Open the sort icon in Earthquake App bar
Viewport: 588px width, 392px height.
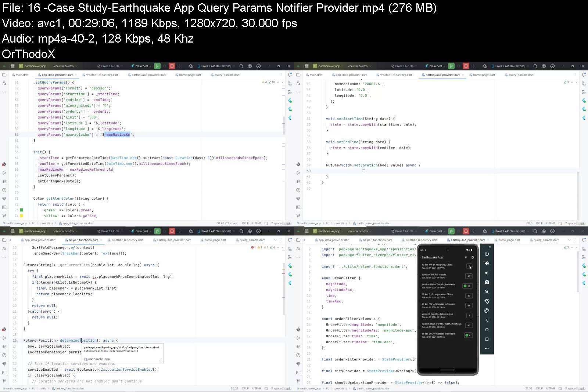[466, 257]
